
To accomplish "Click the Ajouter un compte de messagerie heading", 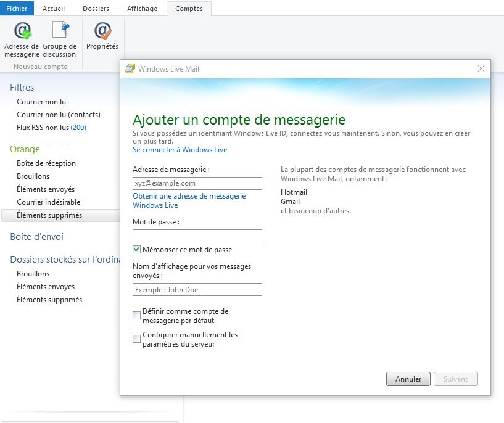I will tap(239, 120).
